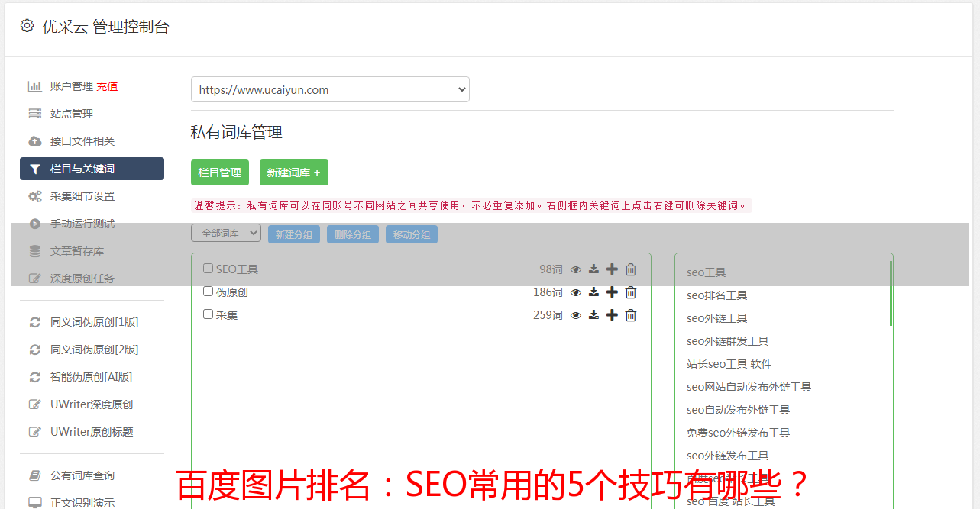980x509 pixels.
Task: Click the edit icon beside UWriter原创标题
Action: (34, 432)
